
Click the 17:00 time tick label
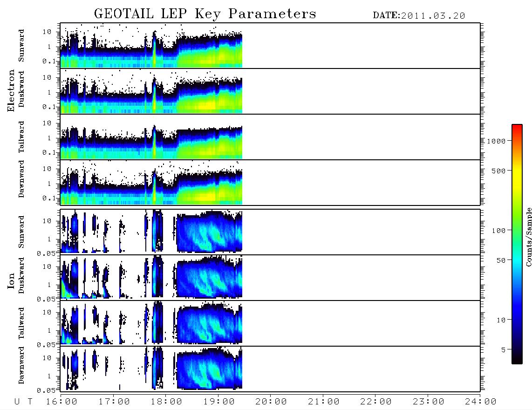click(114, 402)
